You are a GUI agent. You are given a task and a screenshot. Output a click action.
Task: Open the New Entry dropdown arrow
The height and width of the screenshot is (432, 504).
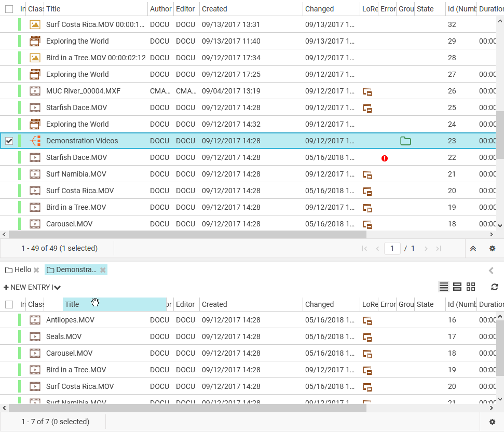(x=57, y=287)
